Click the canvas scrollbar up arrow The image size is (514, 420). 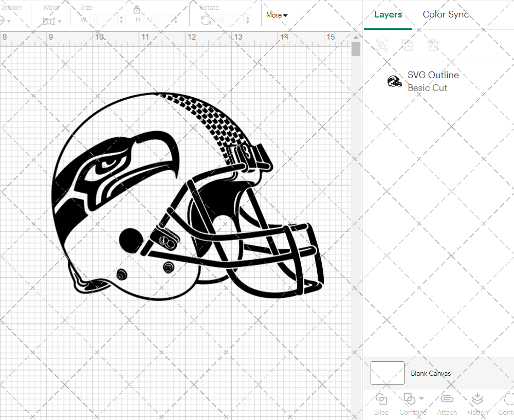(356, 38)
